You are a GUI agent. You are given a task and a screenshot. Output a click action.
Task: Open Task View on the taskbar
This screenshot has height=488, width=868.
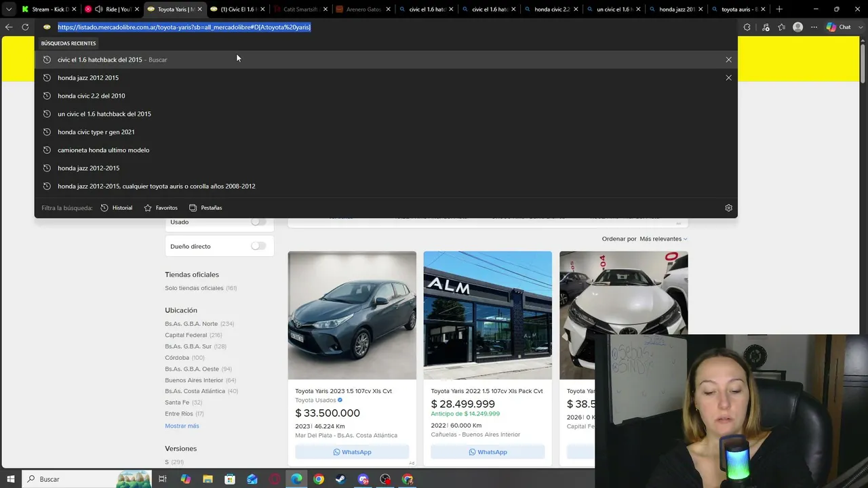[x=163, y=479]
